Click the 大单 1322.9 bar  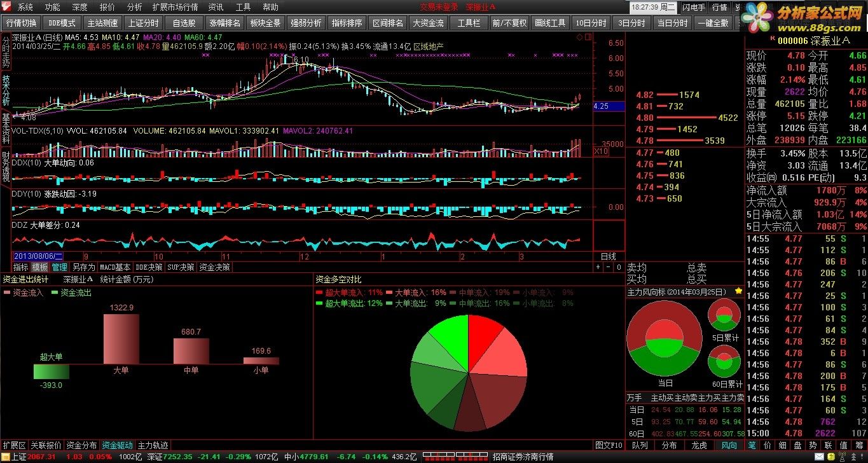click(x=121, y=338)
